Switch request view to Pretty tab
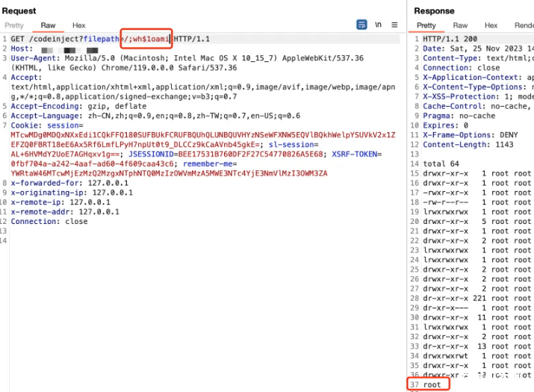 (14, 25)
